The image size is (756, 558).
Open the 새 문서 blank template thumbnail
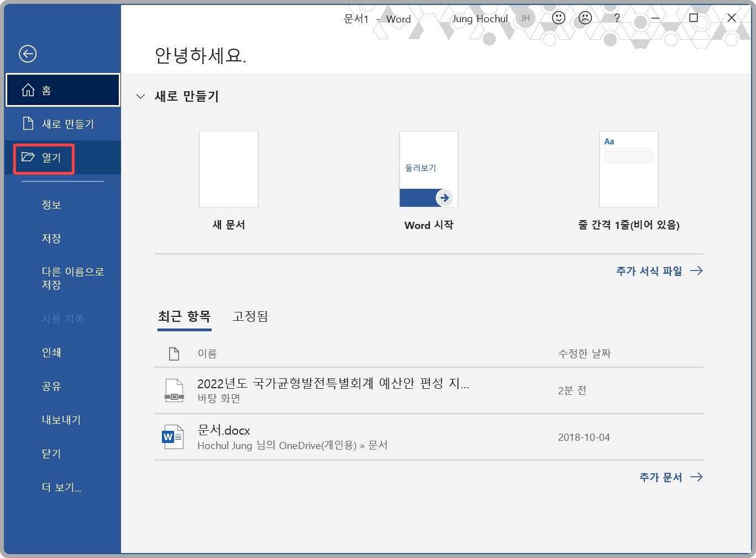tap(228, 169)
